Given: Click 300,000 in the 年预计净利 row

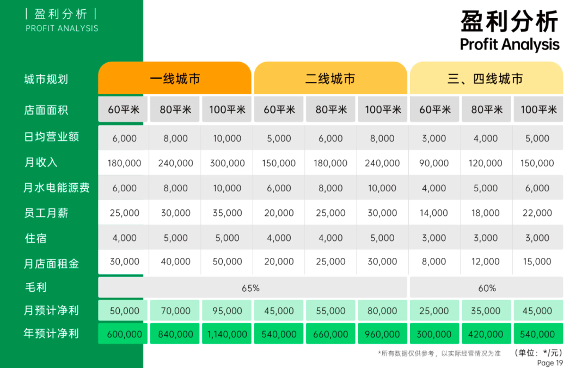Looking at the screenshot, I should [x=434, y=334].
